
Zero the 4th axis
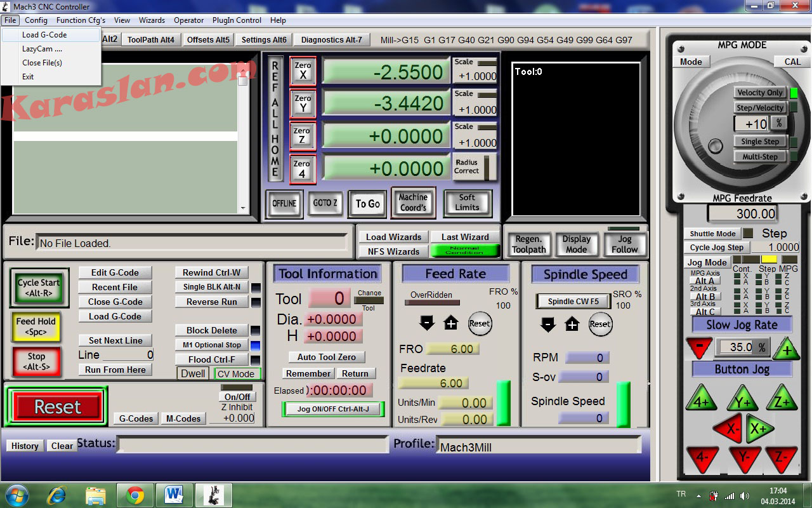(303, 169)
